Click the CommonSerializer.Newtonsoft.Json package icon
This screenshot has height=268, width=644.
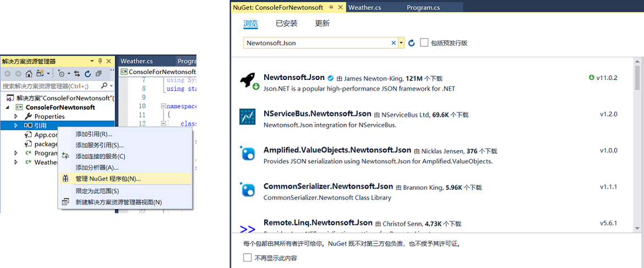[x=248, y=189]
